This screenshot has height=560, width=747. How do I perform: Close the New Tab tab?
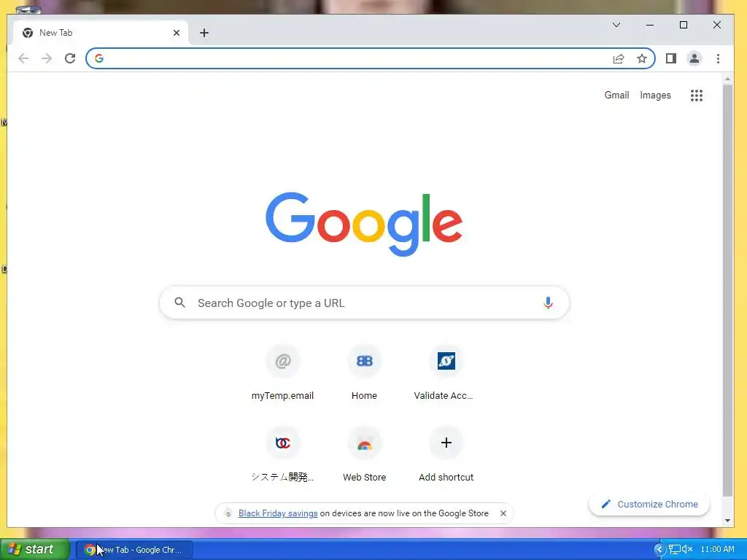click(x=177, y=33)
